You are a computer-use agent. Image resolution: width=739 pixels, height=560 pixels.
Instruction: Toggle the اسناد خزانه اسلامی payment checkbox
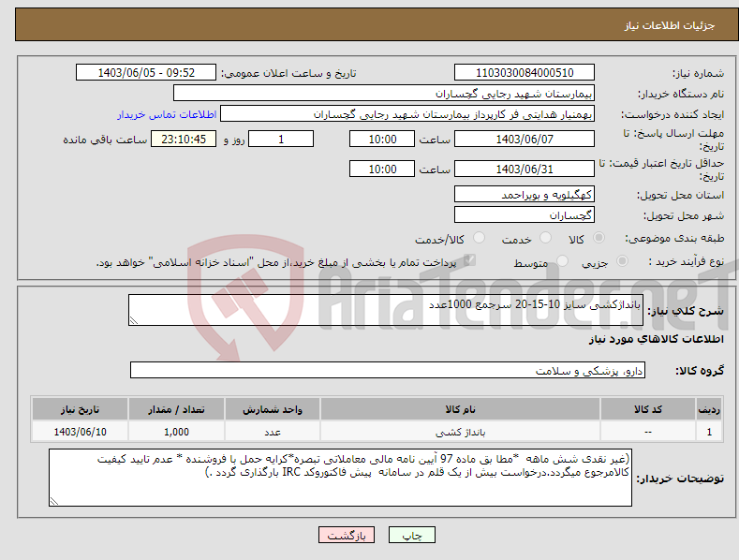click(x=469, y=260)
